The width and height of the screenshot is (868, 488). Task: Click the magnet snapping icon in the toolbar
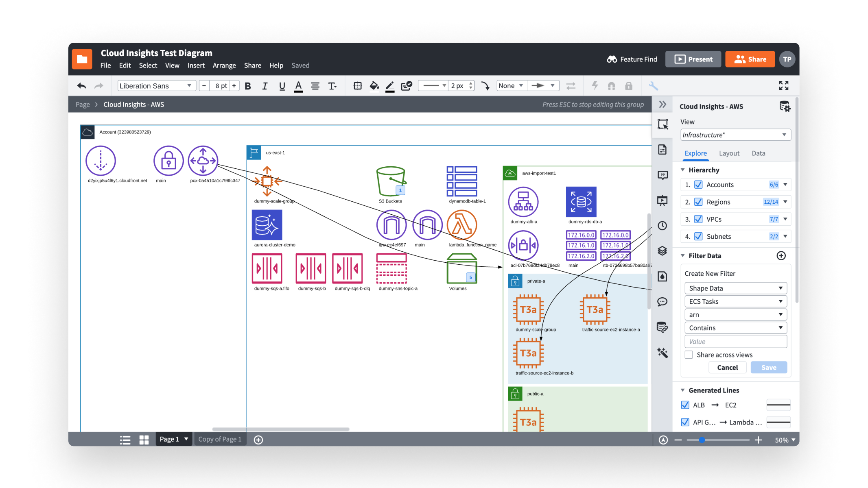tap(611, 86)
